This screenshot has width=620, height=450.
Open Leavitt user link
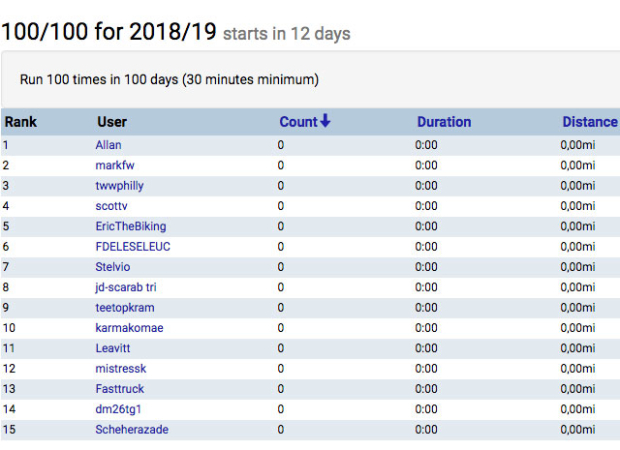click(x=114, y=348)
